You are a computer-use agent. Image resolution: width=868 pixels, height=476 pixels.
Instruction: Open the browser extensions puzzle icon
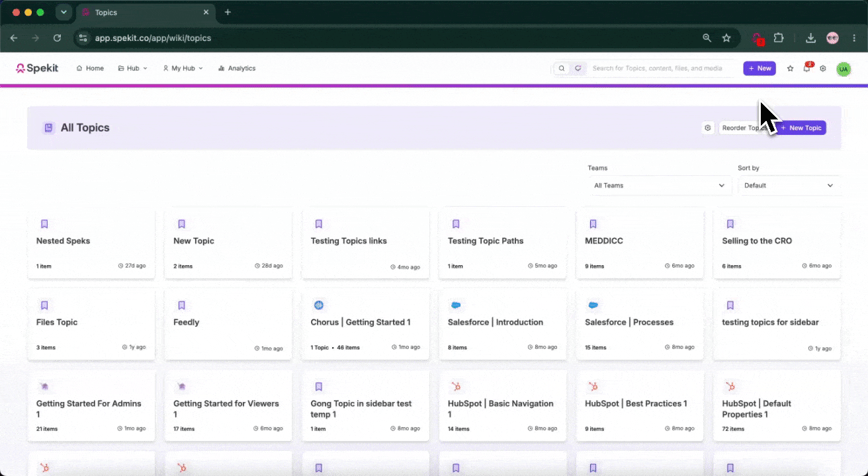(779, 38)
